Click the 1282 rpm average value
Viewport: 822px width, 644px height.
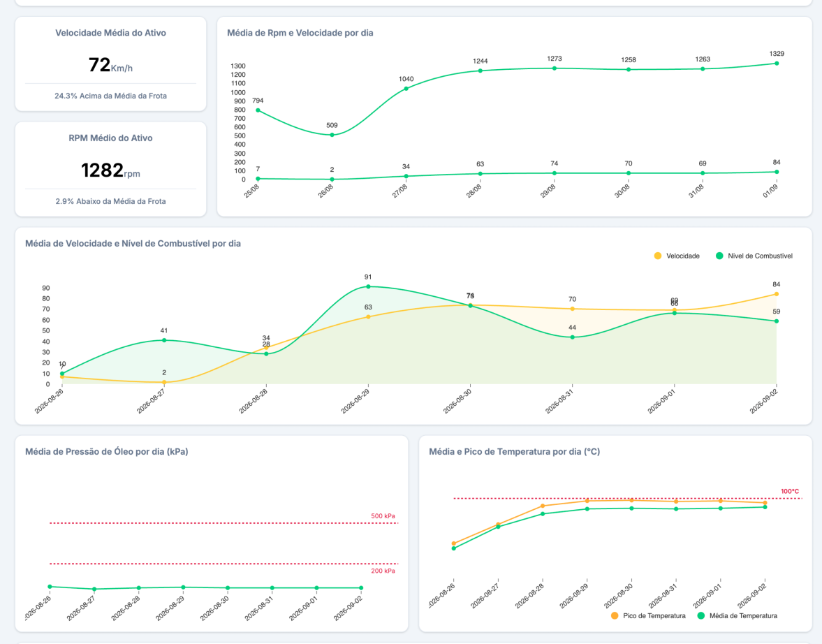tap(110, 170)
